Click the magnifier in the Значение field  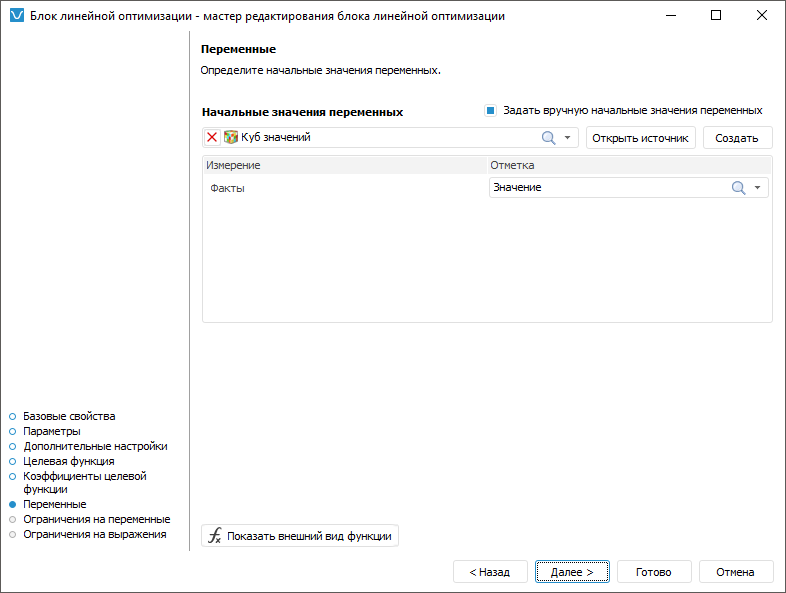(x=739, y=188)
